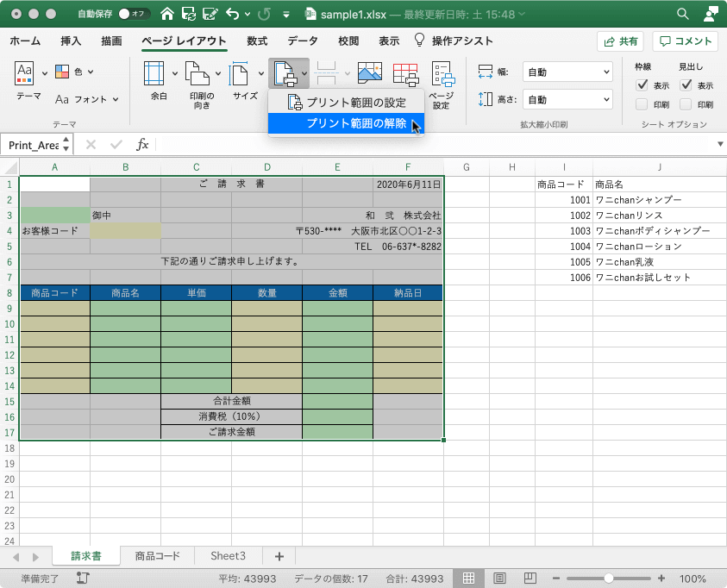Click the cancel X icon in formula bar
The width and height of the screenshot is (727, 588).
coord(91,145)
